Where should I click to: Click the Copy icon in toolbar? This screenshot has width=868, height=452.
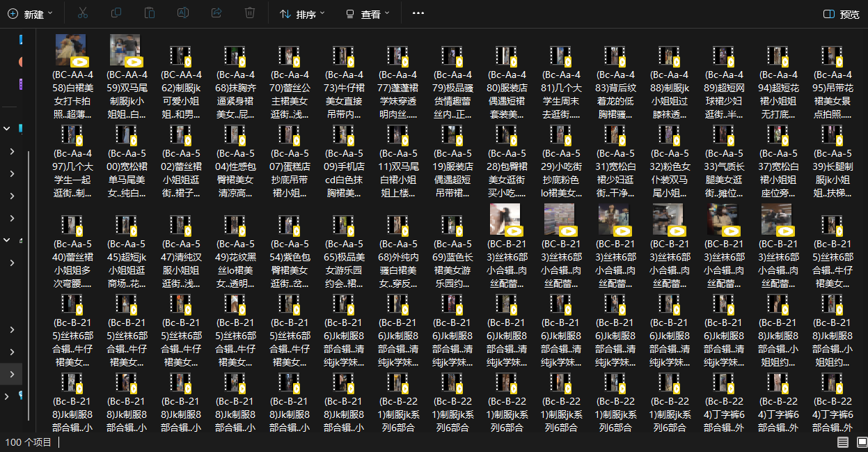click(x=116, y=13)
